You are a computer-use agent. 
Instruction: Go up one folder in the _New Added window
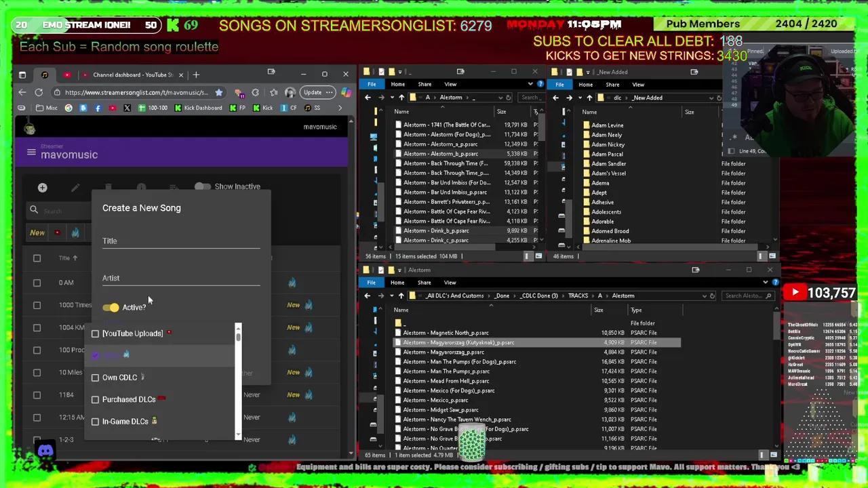589,98
